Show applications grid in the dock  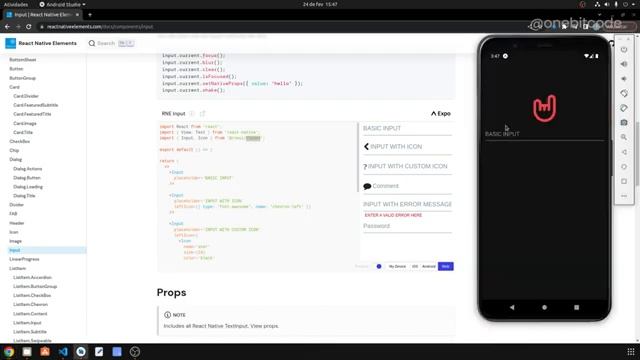coord(631,351)
